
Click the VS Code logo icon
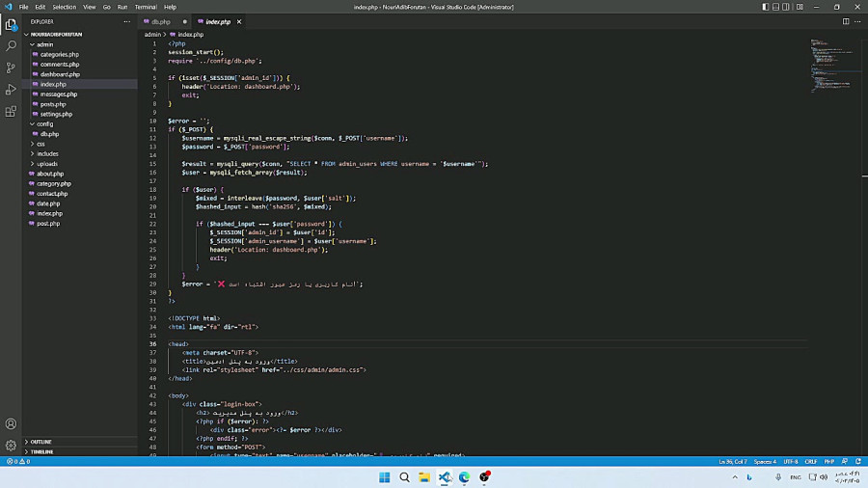8,7
